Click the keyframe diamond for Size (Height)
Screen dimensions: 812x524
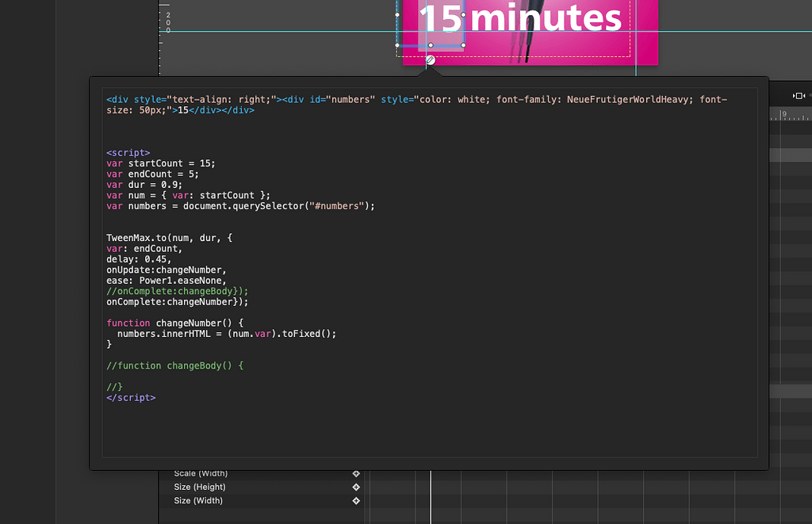point(355,487)
